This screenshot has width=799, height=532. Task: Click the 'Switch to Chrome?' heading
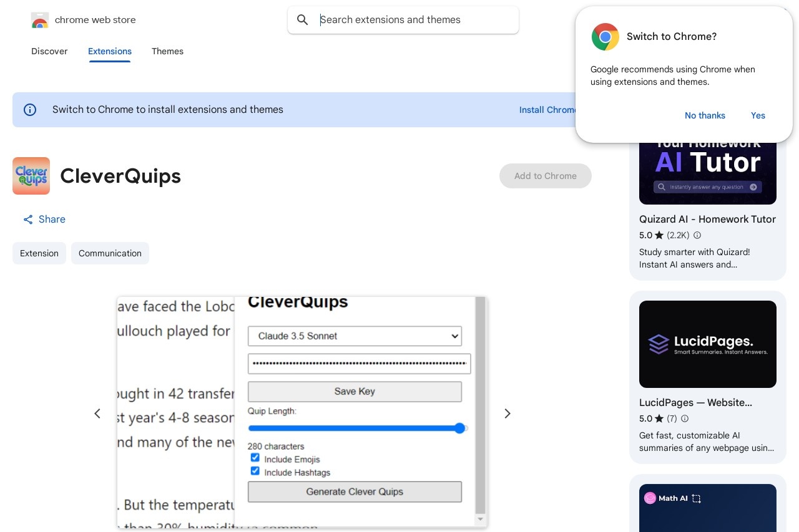pyautogui.click(x=672, y=37)
